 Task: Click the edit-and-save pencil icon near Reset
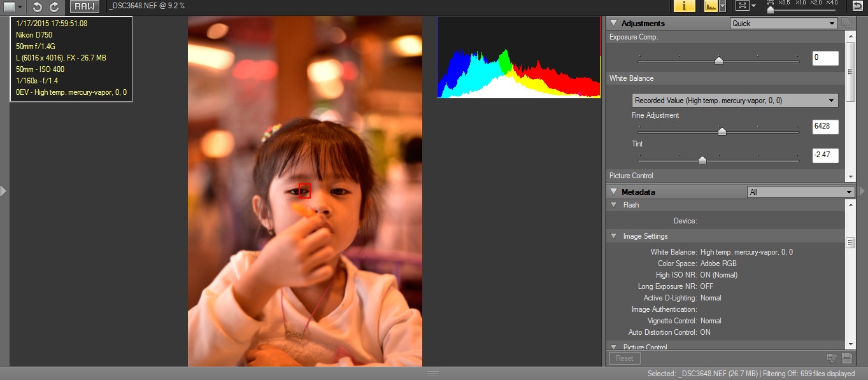(x=831, y=358)
